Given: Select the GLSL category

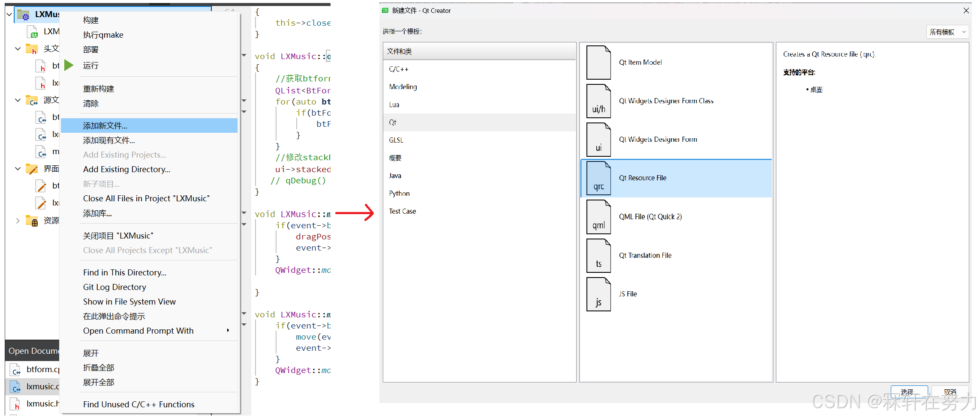Looking at the screenshot, I should [x=479, y=140].
